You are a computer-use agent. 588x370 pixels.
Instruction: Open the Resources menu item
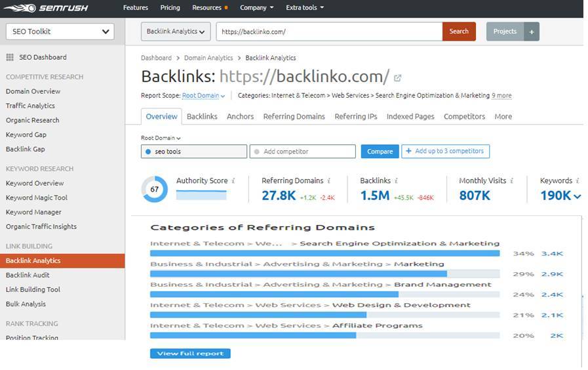[206, 7]
